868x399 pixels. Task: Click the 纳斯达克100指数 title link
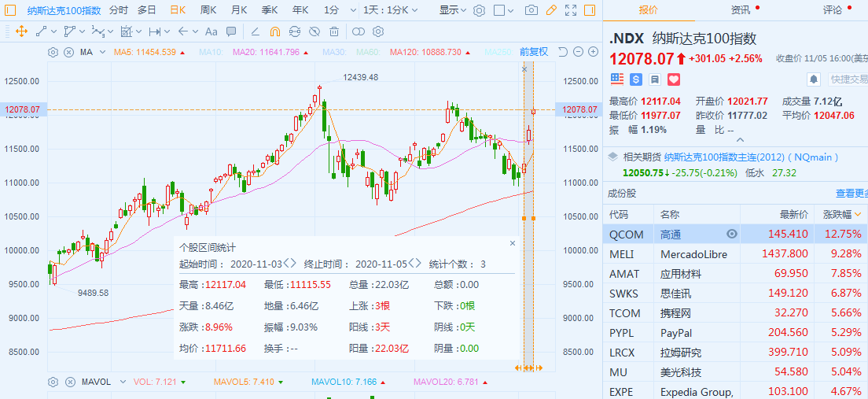[x=64, y=10]
